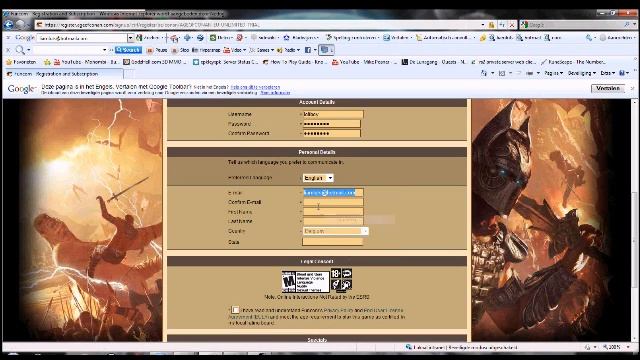This screenshot has height=360, width=640.
Task: Close the Google translate notification bar
Action: (632, 88)
